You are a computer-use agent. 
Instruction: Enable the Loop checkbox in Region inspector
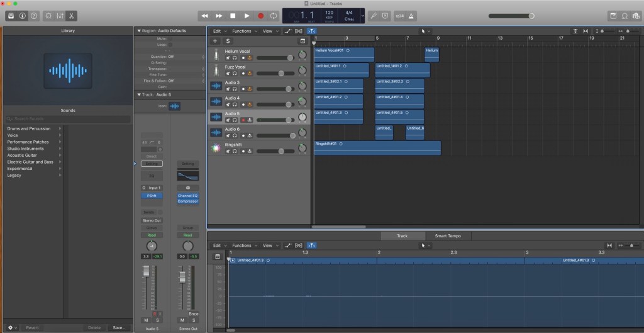(x=170, y=45)
